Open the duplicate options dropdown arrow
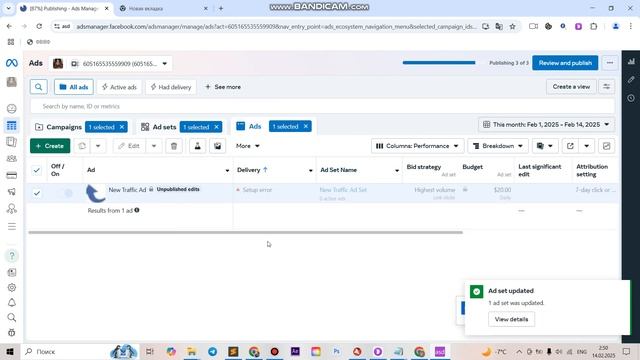Image resolution: width=640 pixels, height=360 pixels. pyautogui.click(x=98, y=146)
